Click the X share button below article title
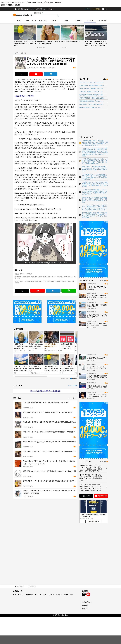Screen dimensions: 121x644 (21, 74)
